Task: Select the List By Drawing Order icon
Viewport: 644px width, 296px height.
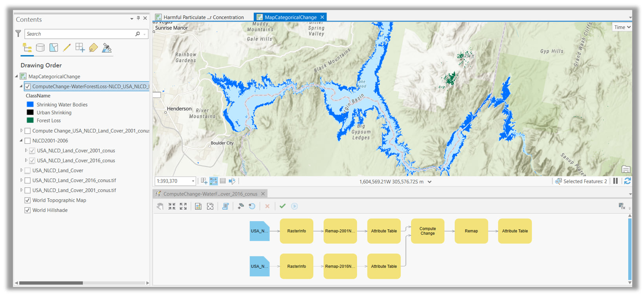Action: pos(27,48)
